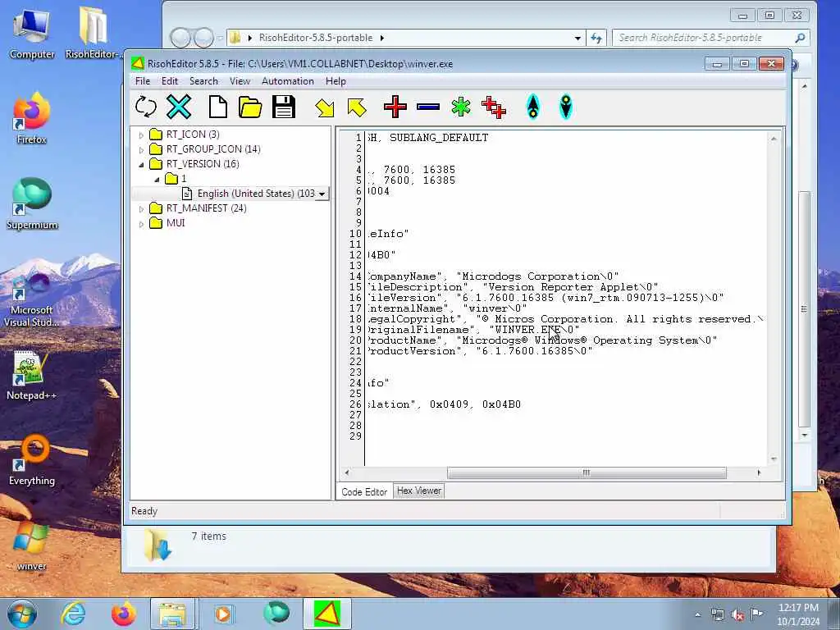Click Explorer window search box

(x=710, y=38)
